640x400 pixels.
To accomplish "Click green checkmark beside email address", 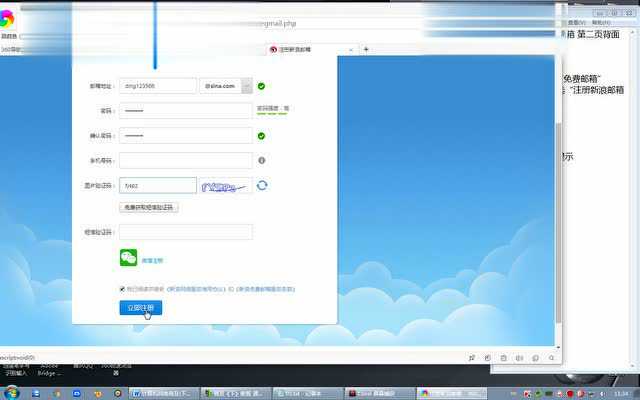I will pyautogui.click(x=261, y=86).
